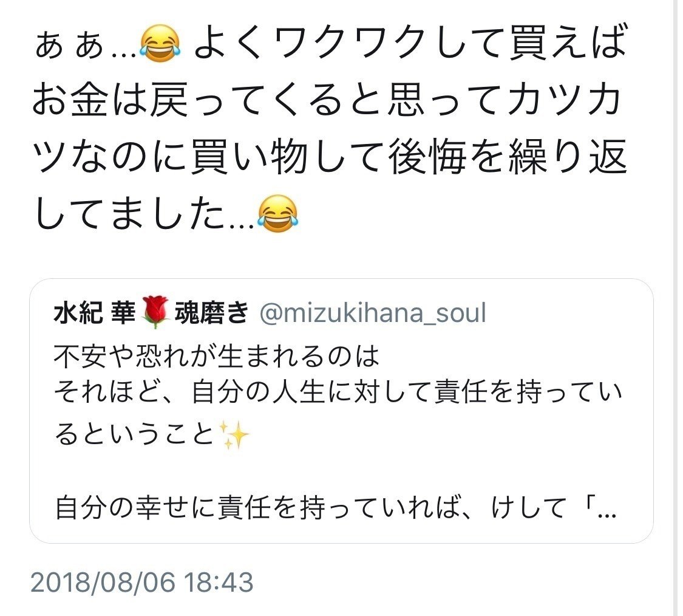Screen dimensions: 683x616
Task: Click quoted line るということ
Action: (x=135, y=434)
